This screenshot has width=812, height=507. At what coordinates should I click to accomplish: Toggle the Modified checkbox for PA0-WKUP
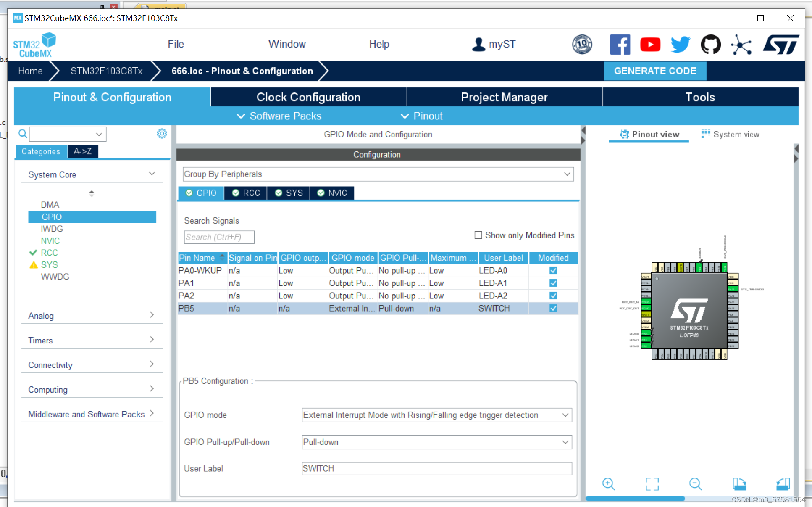pyautogui.click(x=553, y=270)
